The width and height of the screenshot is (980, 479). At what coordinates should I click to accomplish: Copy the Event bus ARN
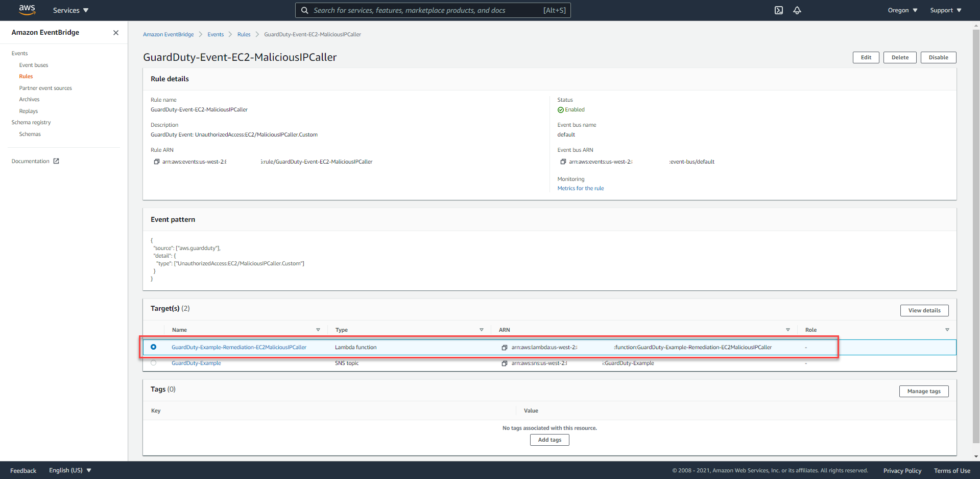[x=563, y=162]
